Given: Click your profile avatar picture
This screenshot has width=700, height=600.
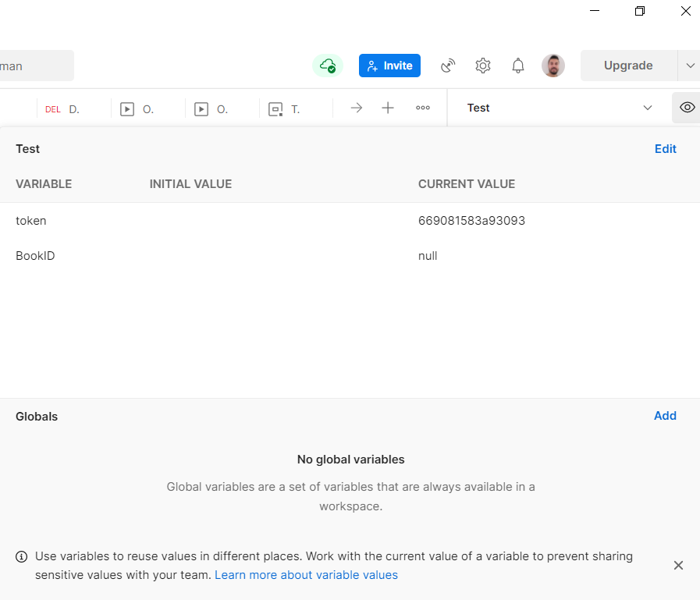Looking at the screenshot, I should [553, 66].
